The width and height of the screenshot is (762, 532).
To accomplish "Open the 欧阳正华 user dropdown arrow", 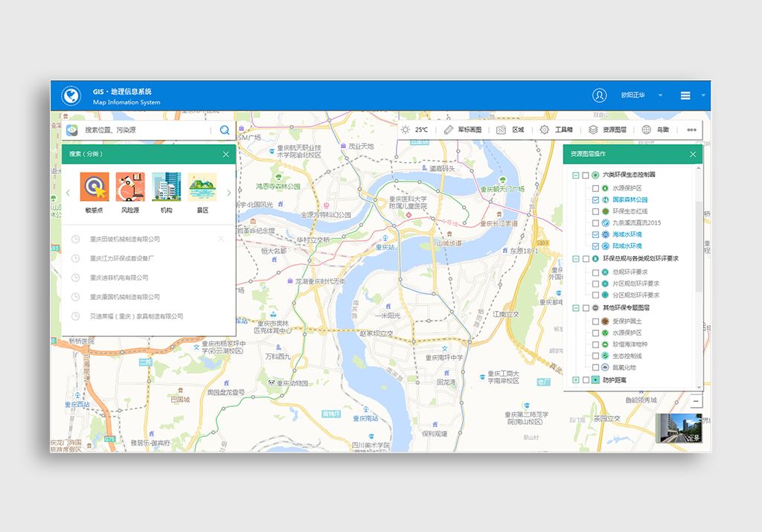I will pyautogui.click(x=660, y=96).
